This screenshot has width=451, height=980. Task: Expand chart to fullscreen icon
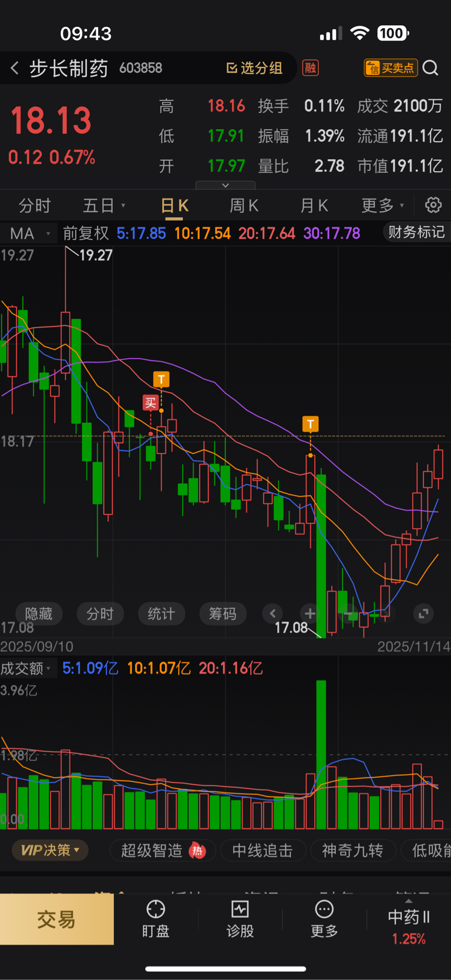(423, 614)
